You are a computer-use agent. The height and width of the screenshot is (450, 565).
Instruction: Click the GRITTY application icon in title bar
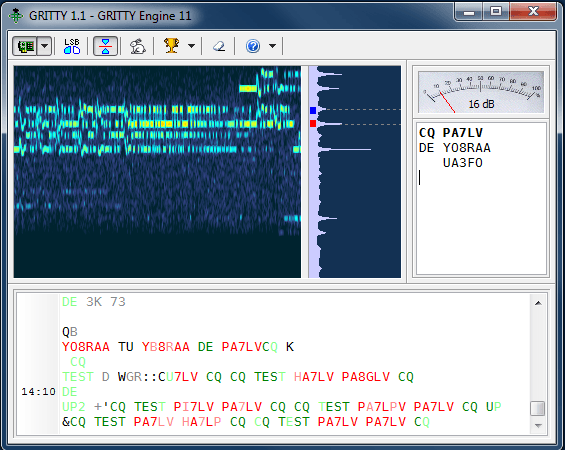(16, 16)
